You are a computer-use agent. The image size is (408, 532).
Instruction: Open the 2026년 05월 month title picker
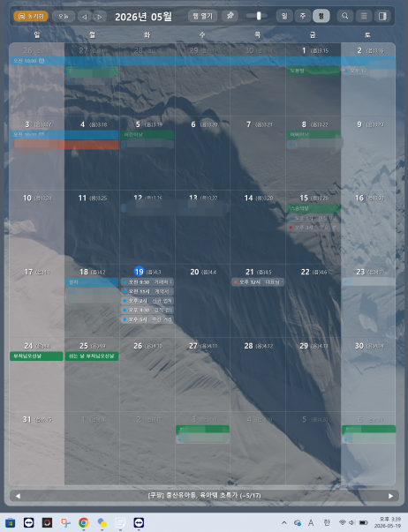[143, 16]
